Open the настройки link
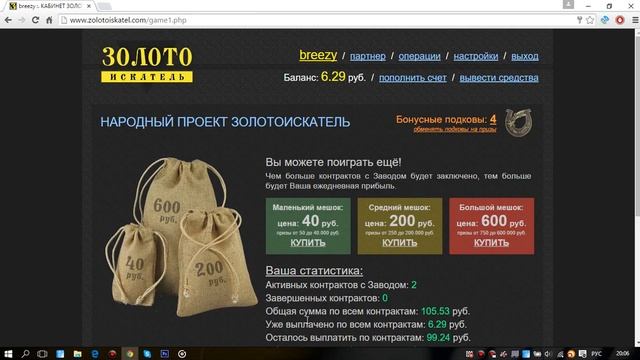Viewport: 640px width, 360px height. coord(476,56)
